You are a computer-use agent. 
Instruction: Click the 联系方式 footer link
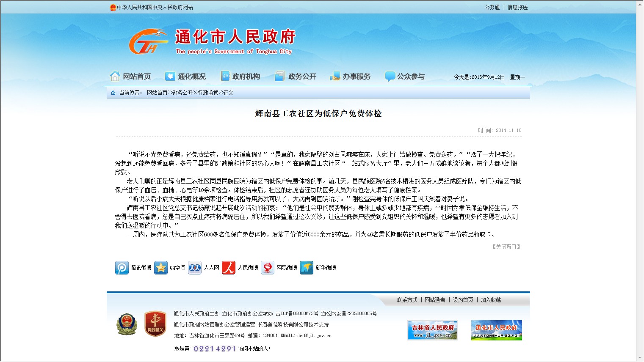pos(407,300)
